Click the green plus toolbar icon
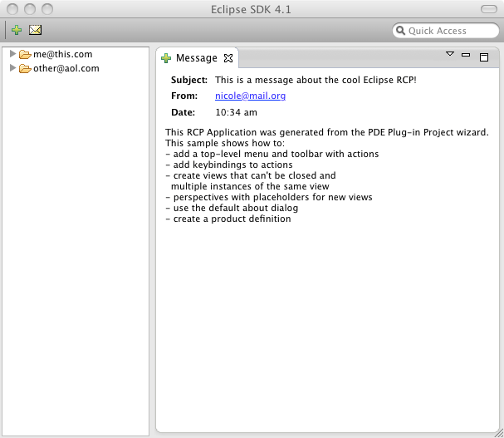 tap(17, 31)
